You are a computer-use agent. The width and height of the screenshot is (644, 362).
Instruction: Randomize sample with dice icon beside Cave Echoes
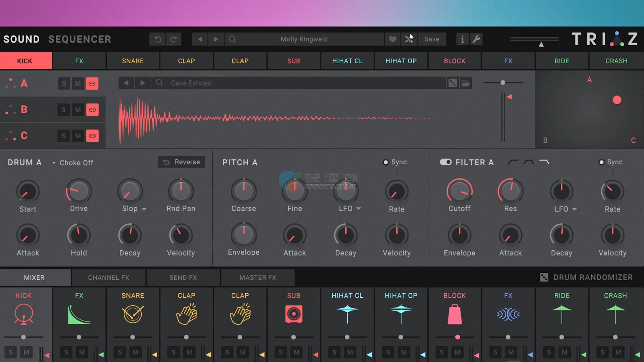[x=452, y=83]
